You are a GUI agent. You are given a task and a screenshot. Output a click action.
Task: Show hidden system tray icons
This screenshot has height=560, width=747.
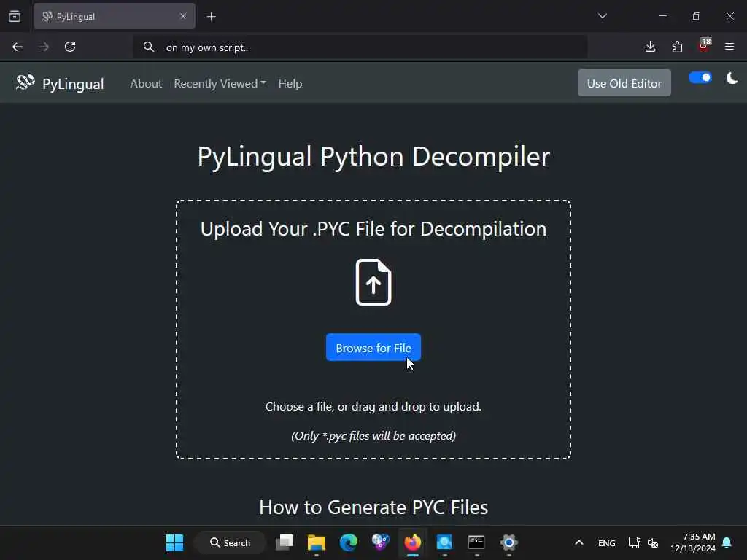pos(578,542)
